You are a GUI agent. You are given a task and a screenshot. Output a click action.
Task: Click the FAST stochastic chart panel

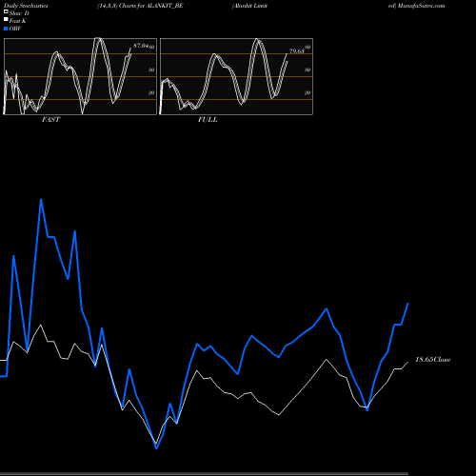pyautogui.click(x=80, y=76)
